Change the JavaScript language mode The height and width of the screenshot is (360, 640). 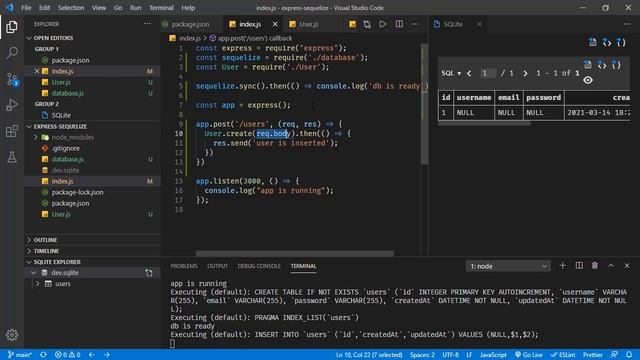493,355
